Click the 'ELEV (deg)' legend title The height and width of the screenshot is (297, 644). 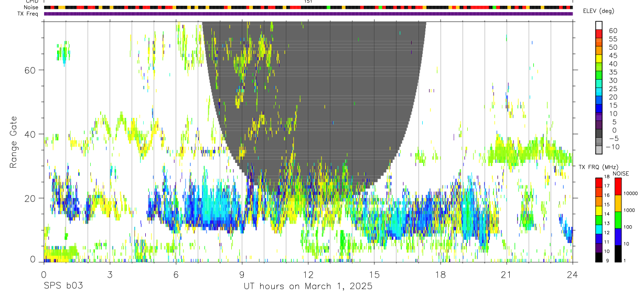pyautogui.click(x=599, y=11)
